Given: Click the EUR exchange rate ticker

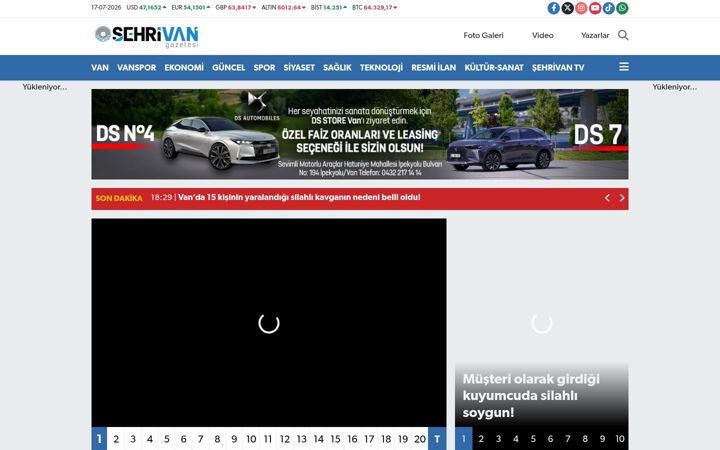Looking at the screenshot, I should 191,7.
